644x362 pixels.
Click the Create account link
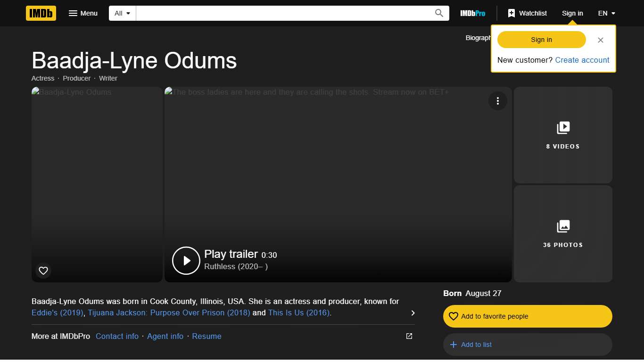pyautogui.click(x=582, y=60)
